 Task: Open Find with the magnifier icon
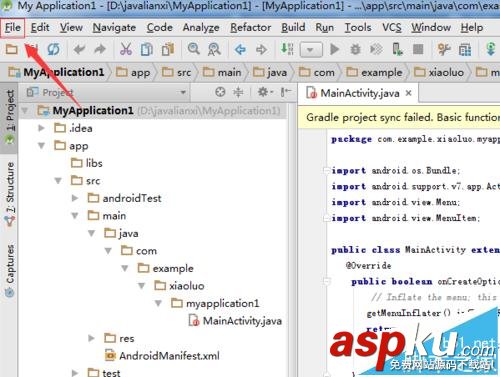193,49
